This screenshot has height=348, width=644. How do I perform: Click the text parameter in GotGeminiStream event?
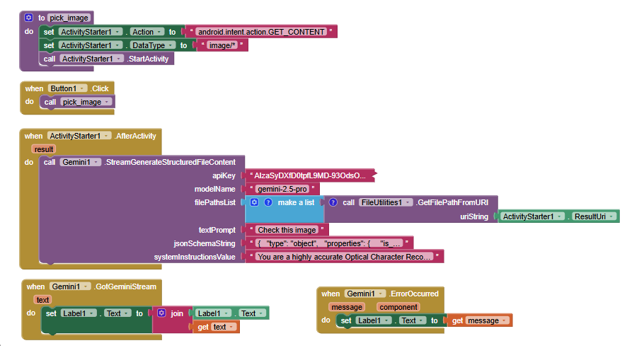tap(42, 300)
